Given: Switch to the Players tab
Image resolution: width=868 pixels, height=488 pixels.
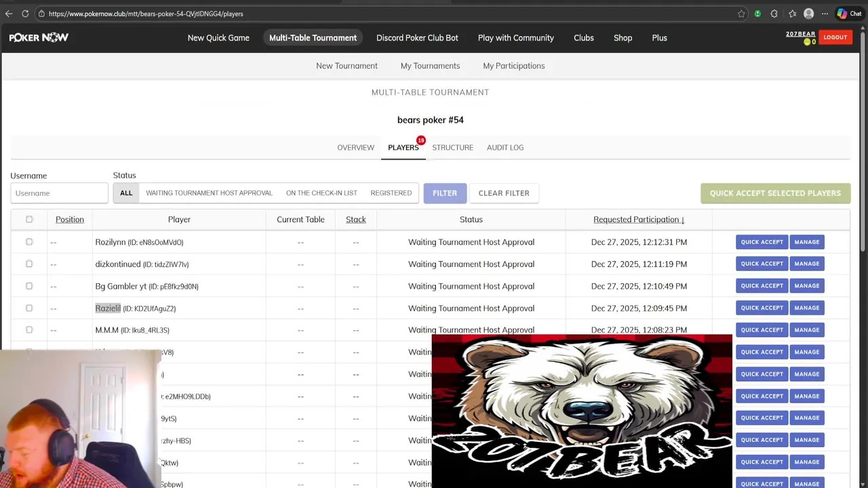Looking at the screenshot, I should pyautogui.click(x=403, y=147).
